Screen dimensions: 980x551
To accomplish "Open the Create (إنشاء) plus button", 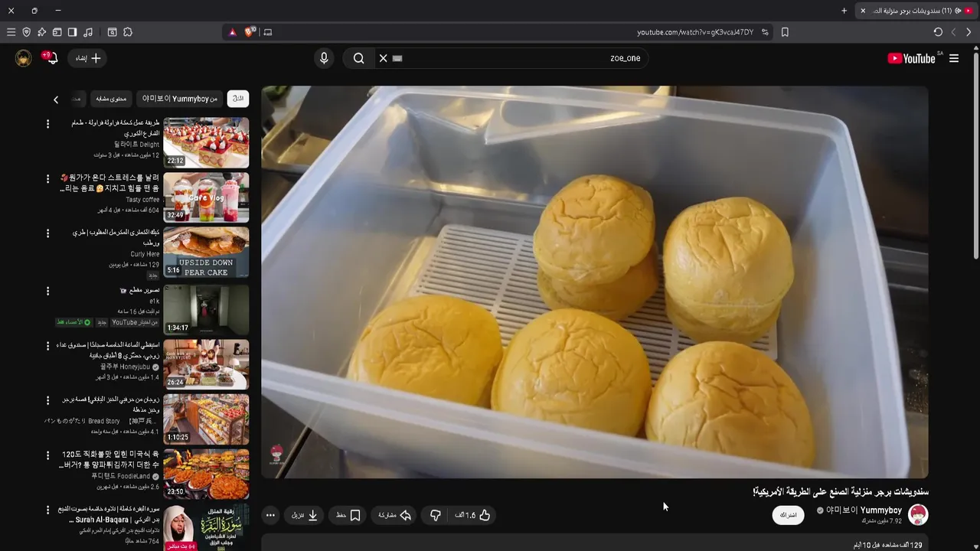I will [x=88, y=58].
